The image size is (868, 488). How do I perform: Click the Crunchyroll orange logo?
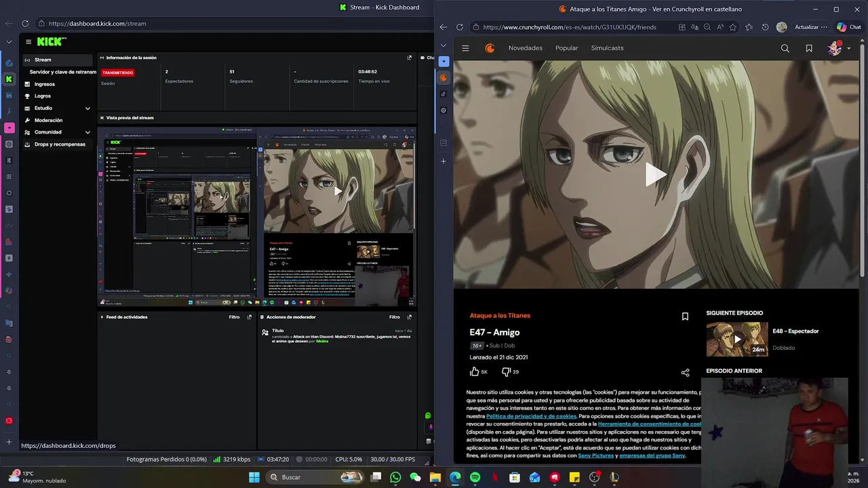490,48
